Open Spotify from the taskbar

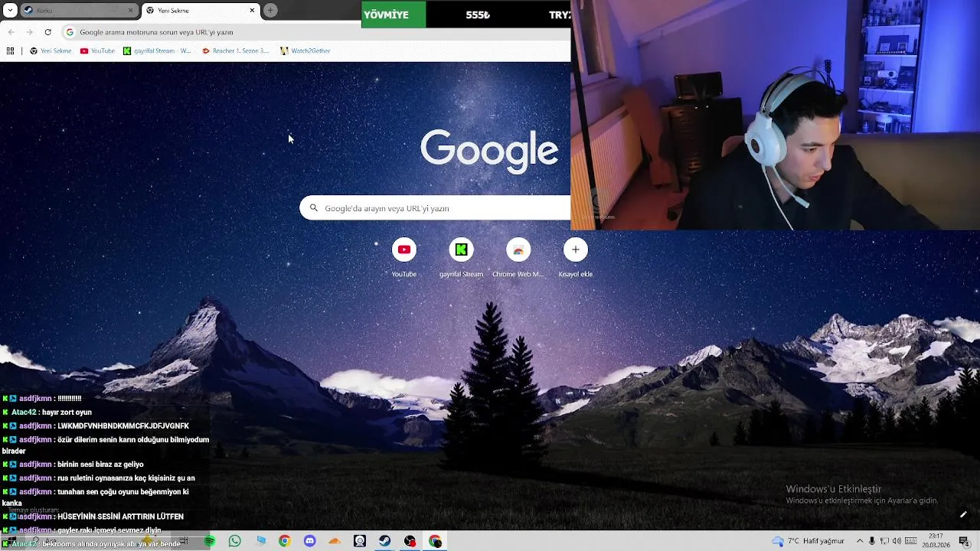(210, 541)
